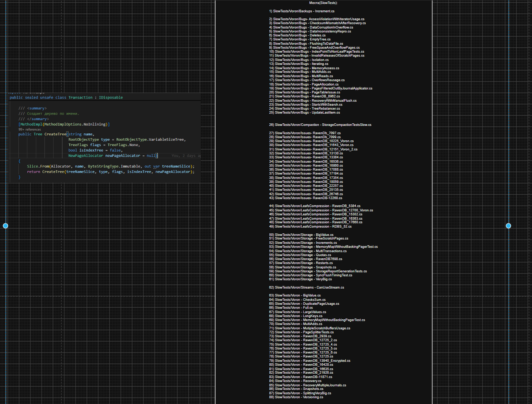Select 'AccessViolationWithIteratorUsage.cs' row
This screenshot has height=404, width=532.
click(x=317, y=19)
